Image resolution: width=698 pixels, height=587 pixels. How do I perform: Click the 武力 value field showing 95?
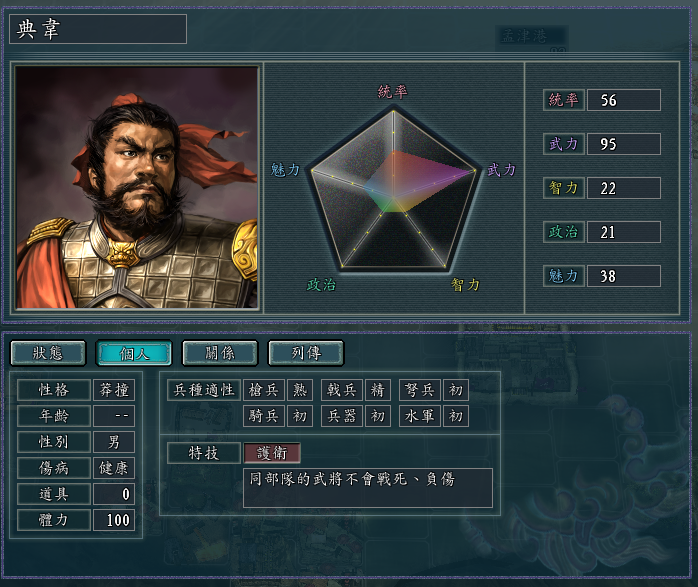(624, 144)
